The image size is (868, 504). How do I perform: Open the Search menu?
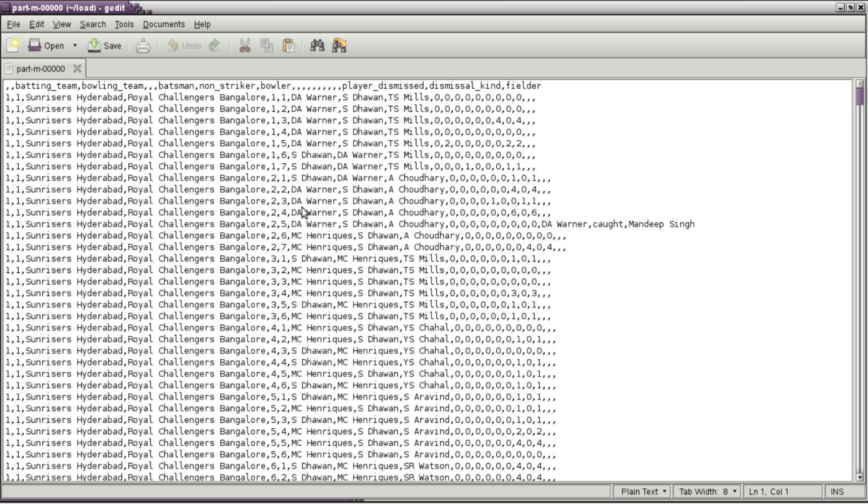(93, 24)
